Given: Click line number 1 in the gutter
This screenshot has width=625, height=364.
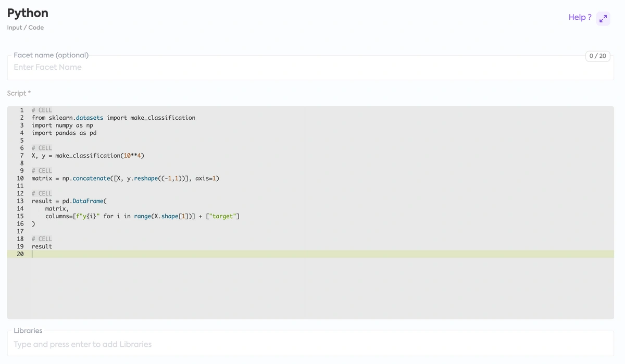Looking at the screenshot, I should click(x=21, y=110).
